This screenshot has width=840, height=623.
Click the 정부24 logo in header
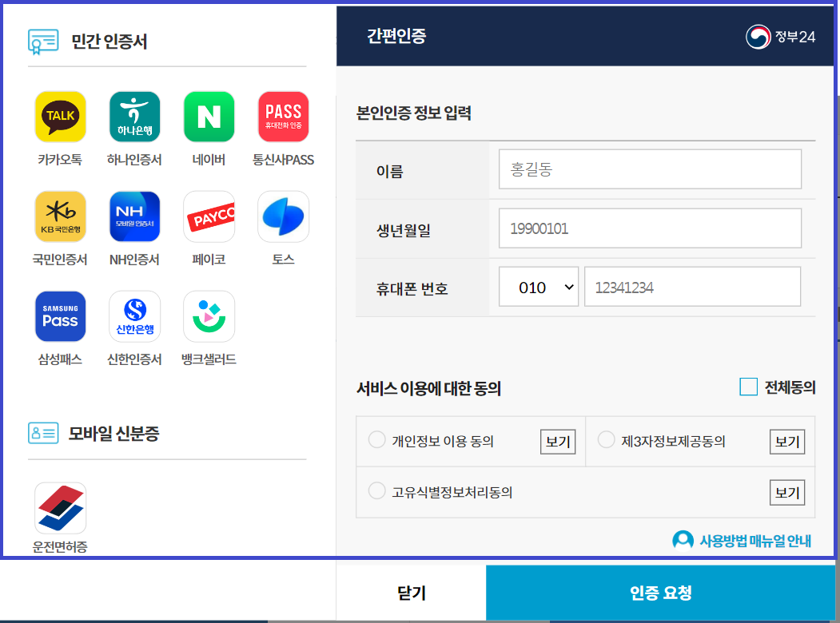(780, 37)
